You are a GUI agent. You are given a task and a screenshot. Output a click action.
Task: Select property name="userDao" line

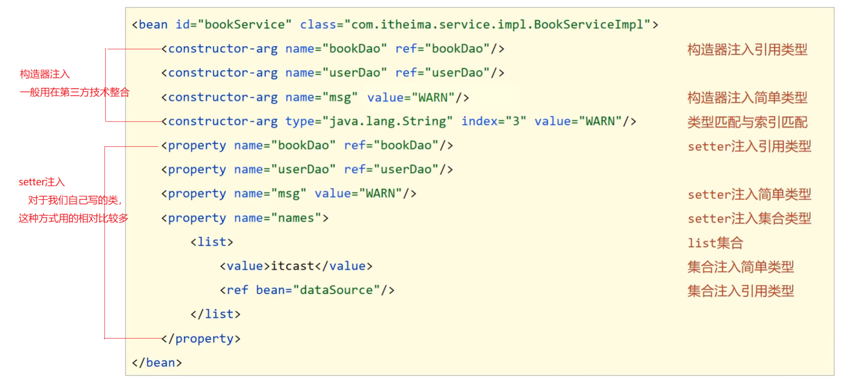click(307, 170)
